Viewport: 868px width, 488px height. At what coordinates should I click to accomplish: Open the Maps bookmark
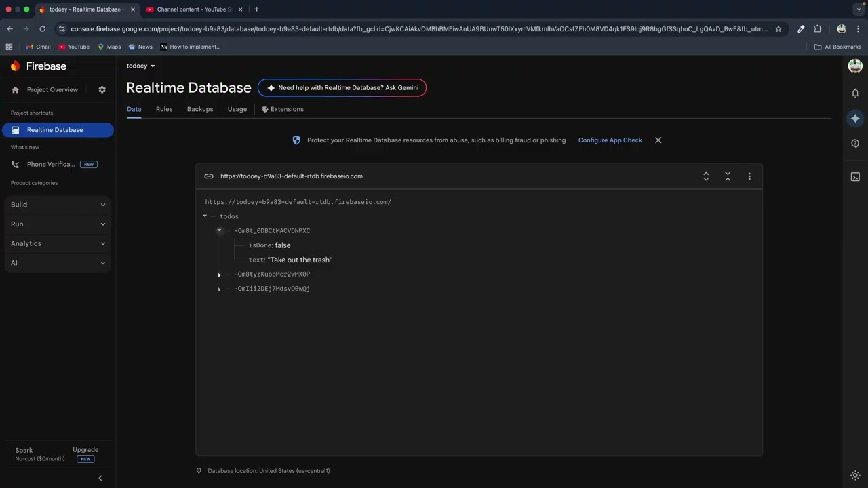109,47
